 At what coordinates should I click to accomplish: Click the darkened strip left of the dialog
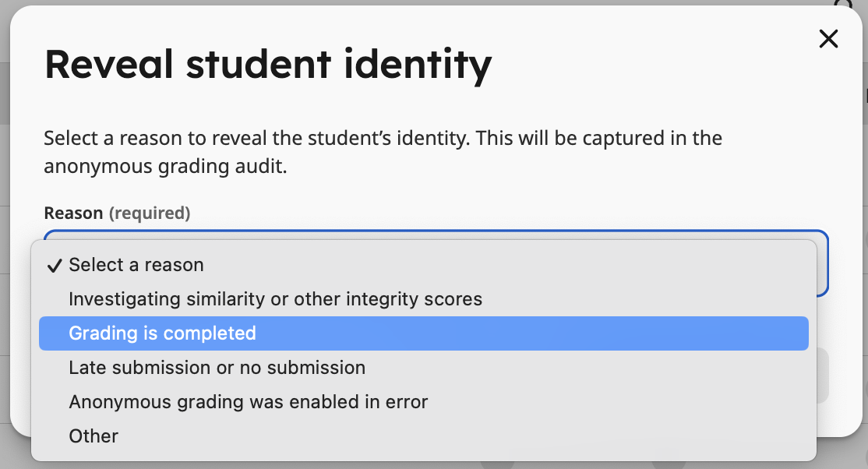click(x=6, y=234)
